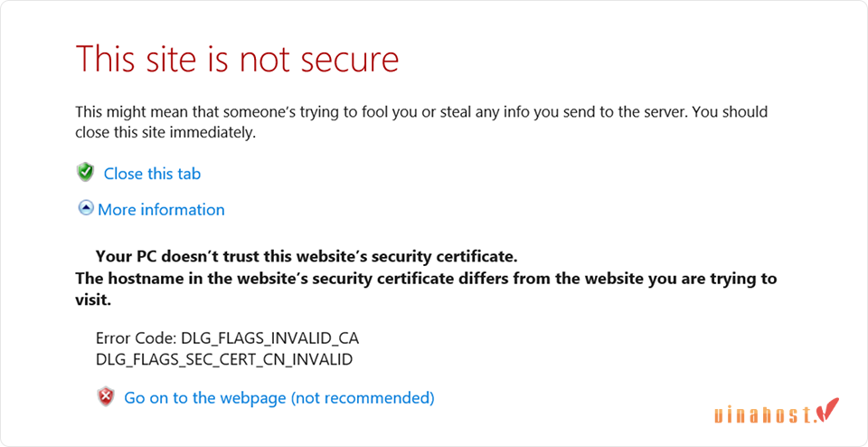Click the hostname differs warning line
Viewport: 868px width, 447px height.
426,278
